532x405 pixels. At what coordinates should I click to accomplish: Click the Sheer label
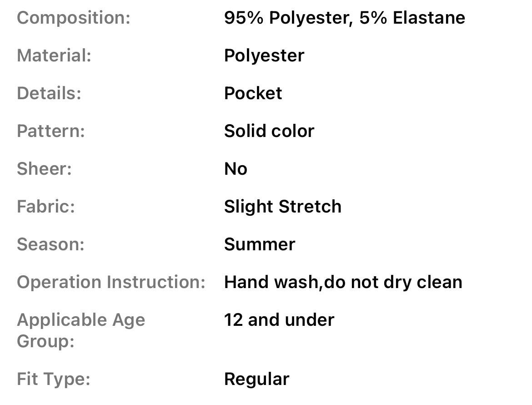(x=44, y=169)
